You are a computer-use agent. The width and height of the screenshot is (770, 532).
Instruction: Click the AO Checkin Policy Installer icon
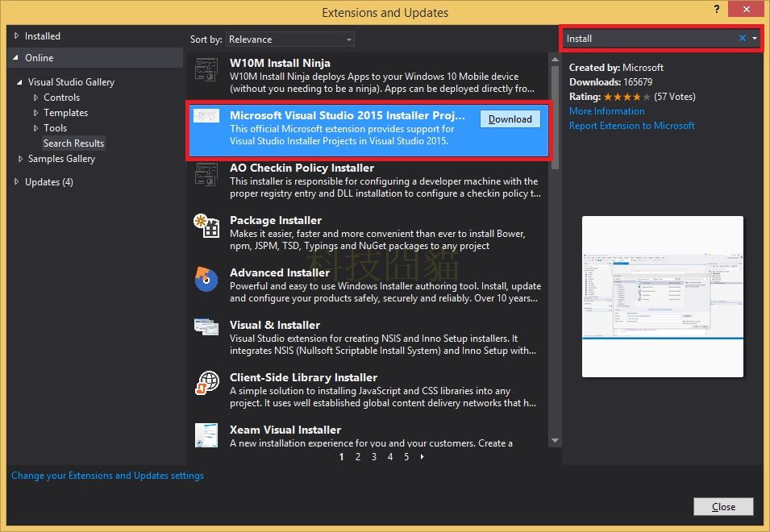tap(206, 175)
